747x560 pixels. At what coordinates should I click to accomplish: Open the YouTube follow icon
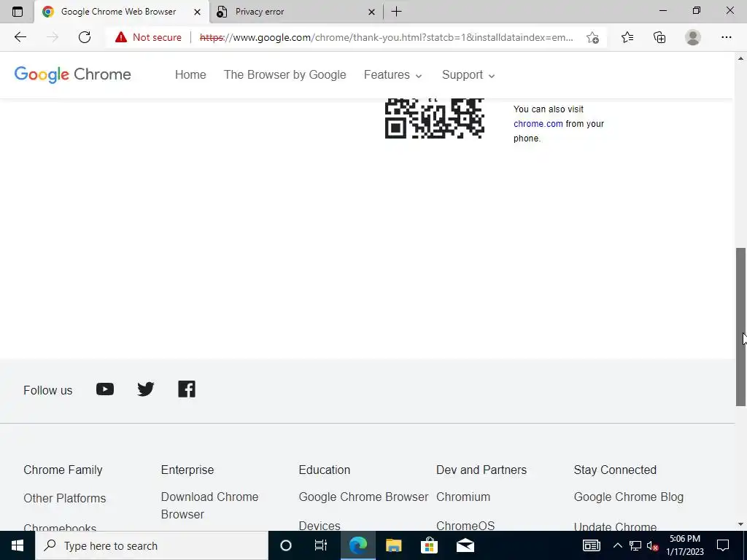105,389
